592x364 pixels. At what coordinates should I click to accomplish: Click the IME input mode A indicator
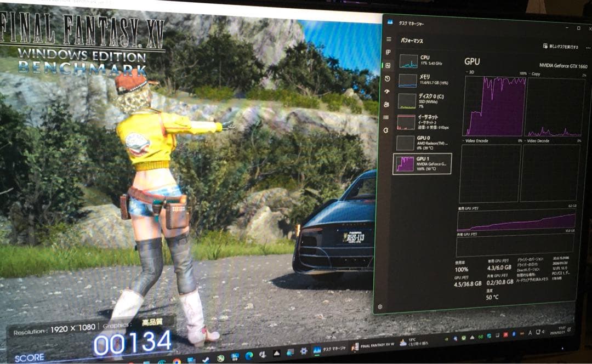(530, 333)
